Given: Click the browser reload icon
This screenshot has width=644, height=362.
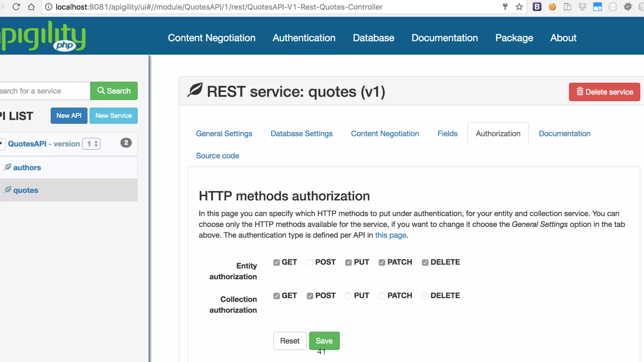Looking at the screenshot, I should (x=16, y=7).
